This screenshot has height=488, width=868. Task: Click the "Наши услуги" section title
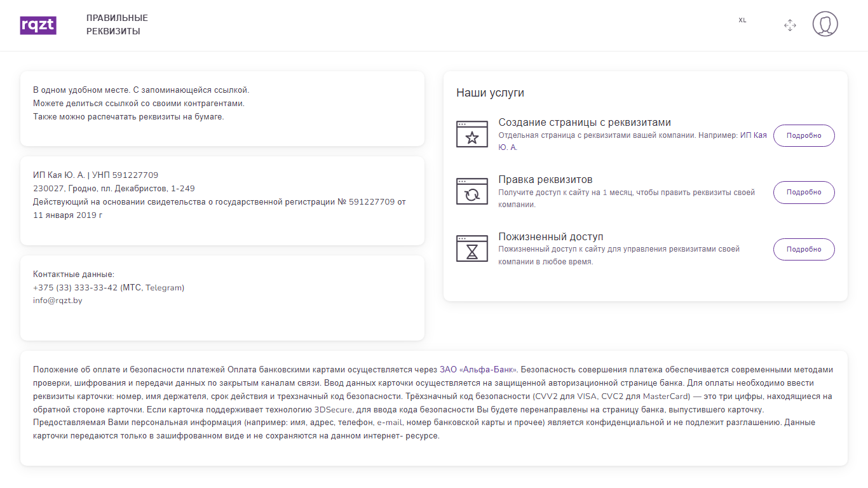[490, 93]
